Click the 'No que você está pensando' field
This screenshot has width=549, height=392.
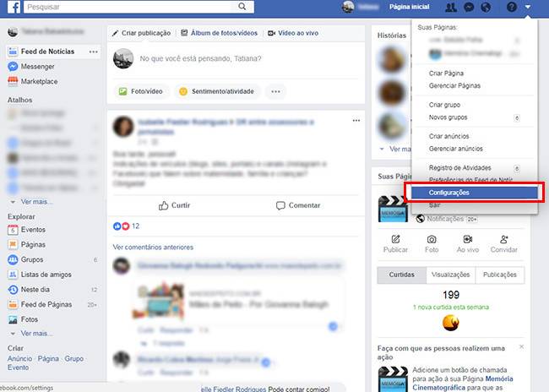click(200, 58)
